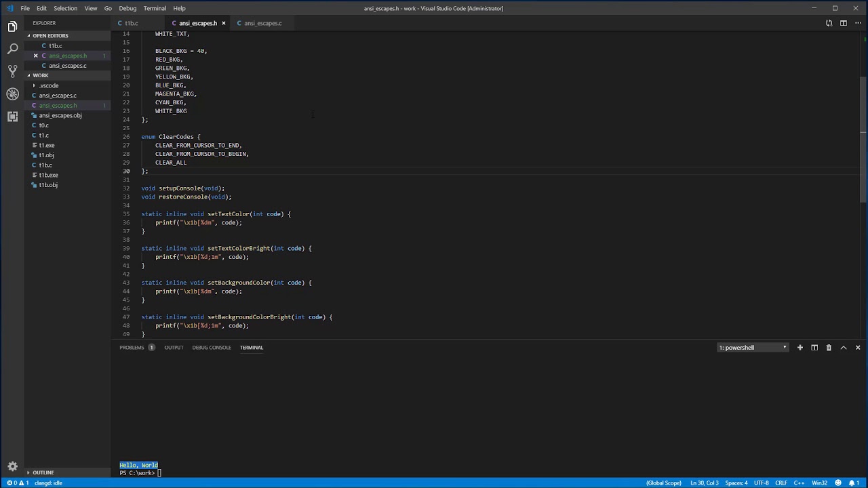The image size is (868, 488).
Task: Open the terminal selector dropdown 1: powershell
Action: pos(753,348)
